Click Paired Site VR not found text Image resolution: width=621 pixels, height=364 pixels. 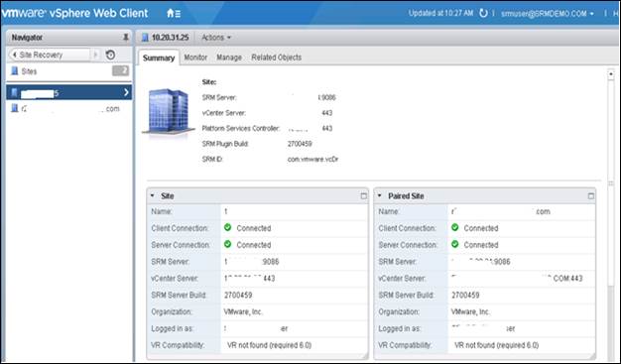tap(497, 345)
